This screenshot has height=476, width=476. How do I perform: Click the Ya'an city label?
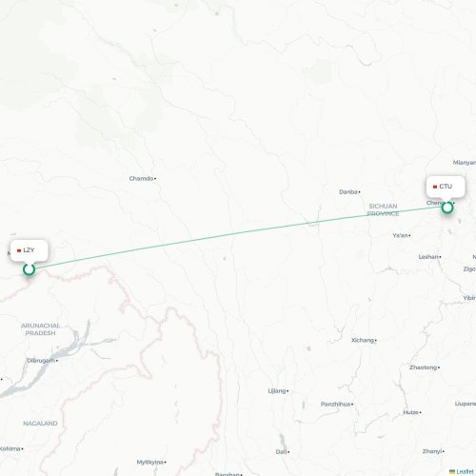point(400,235)
